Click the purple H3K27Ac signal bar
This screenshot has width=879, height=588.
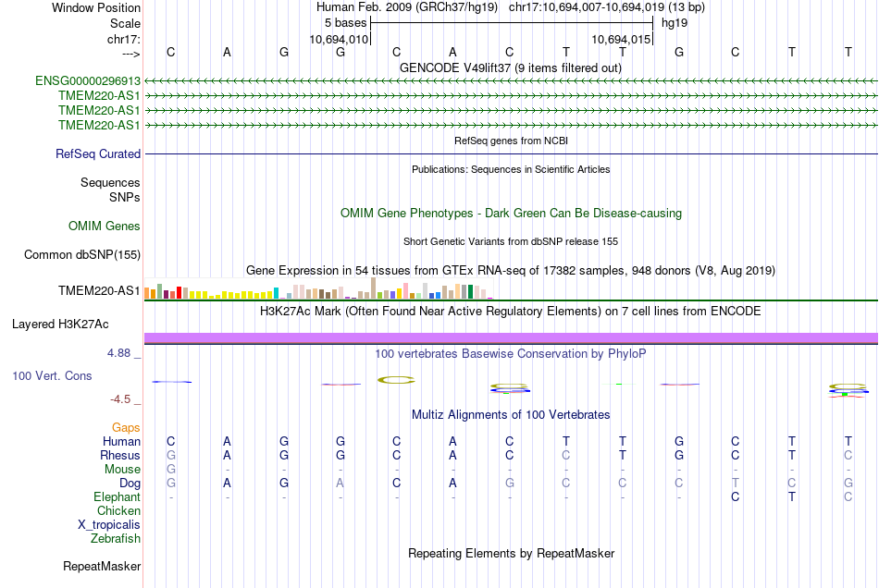[511, 337]
